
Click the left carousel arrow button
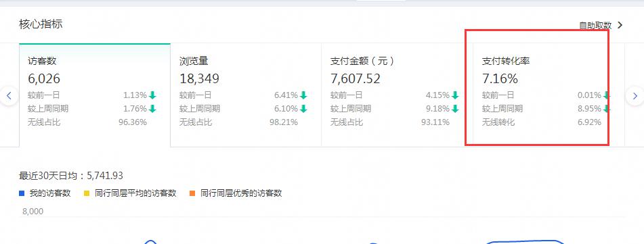9,96
